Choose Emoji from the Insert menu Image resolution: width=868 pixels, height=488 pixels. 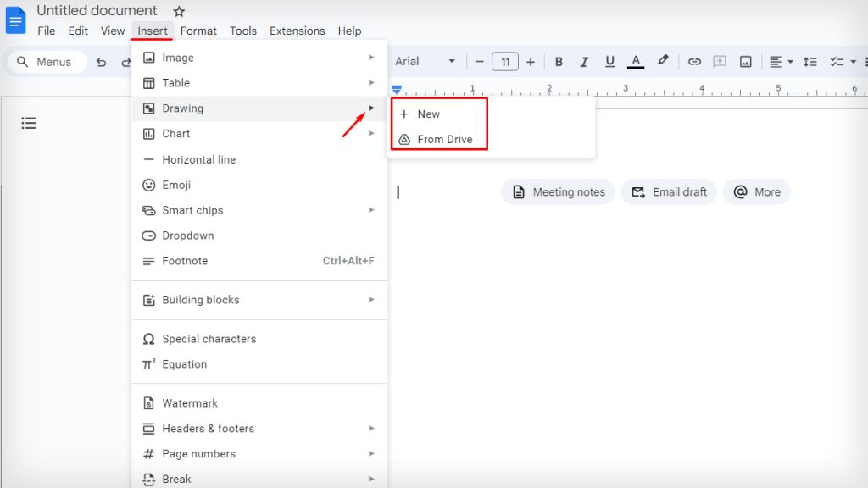click(x=259, y=185)
